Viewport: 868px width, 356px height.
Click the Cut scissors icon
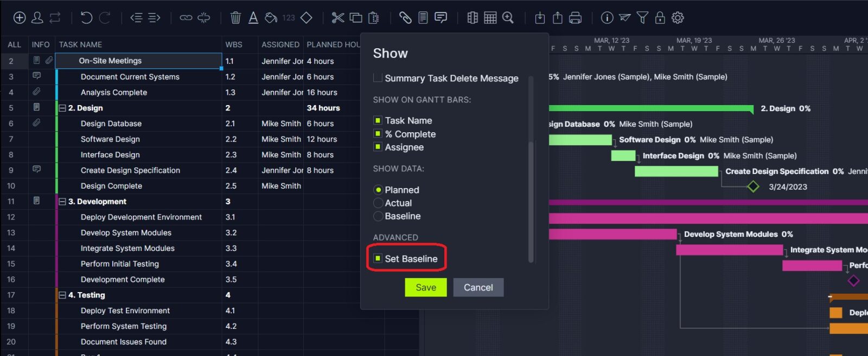pyautogui.click(x=338, y=18)
